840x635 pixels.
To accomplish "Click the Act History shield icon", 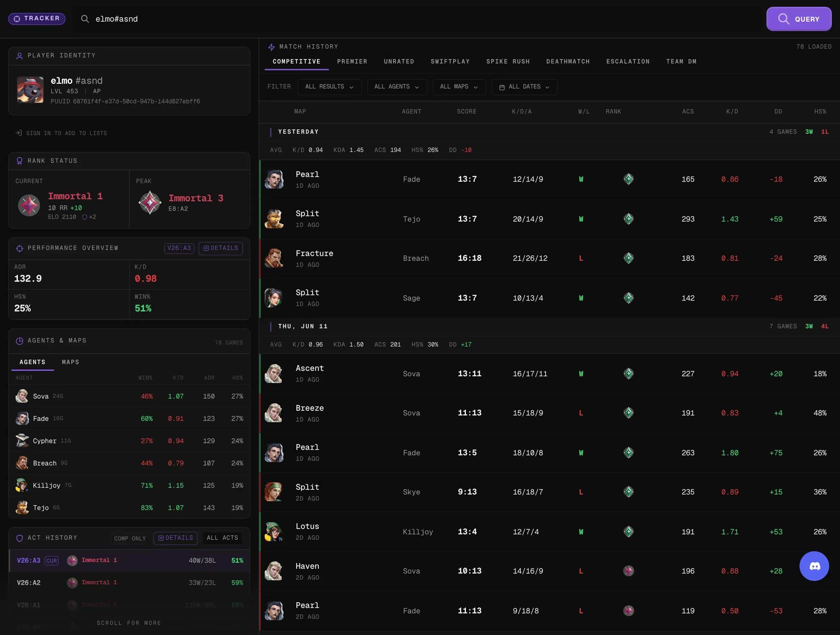I will click(x=19, y=538).
